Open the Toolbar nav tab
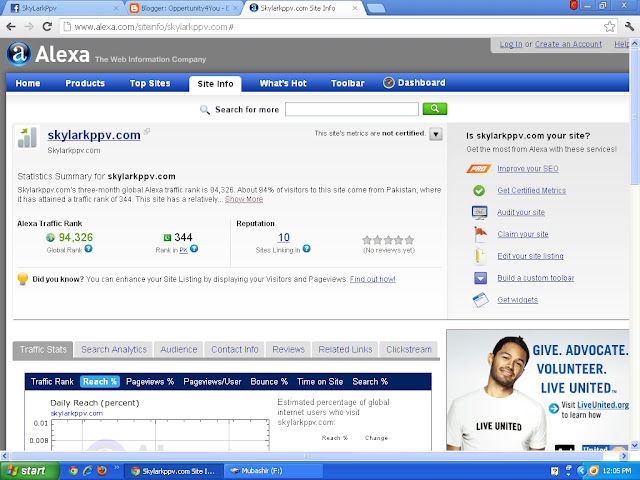The width and height of the screenshot is (640, 480). tap(347, 83)
